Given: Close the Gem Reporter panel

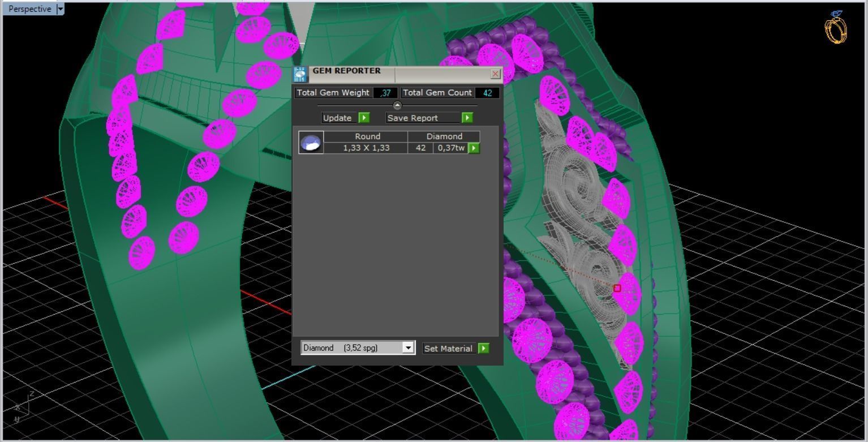Looking at the screenshot, I should 496,74.
